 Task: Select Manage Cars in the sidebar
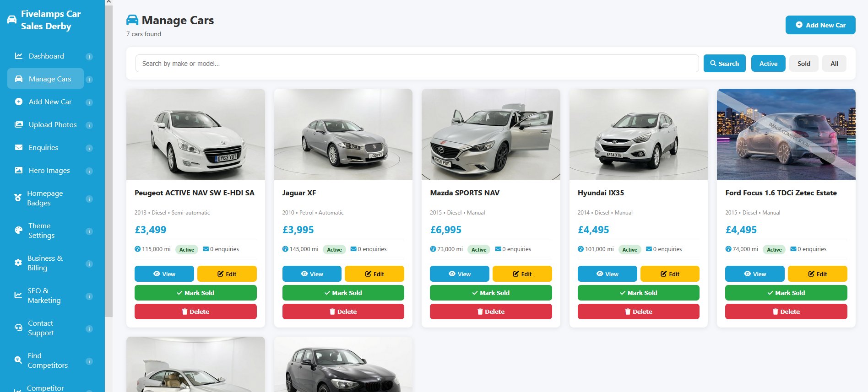point(45,79)
